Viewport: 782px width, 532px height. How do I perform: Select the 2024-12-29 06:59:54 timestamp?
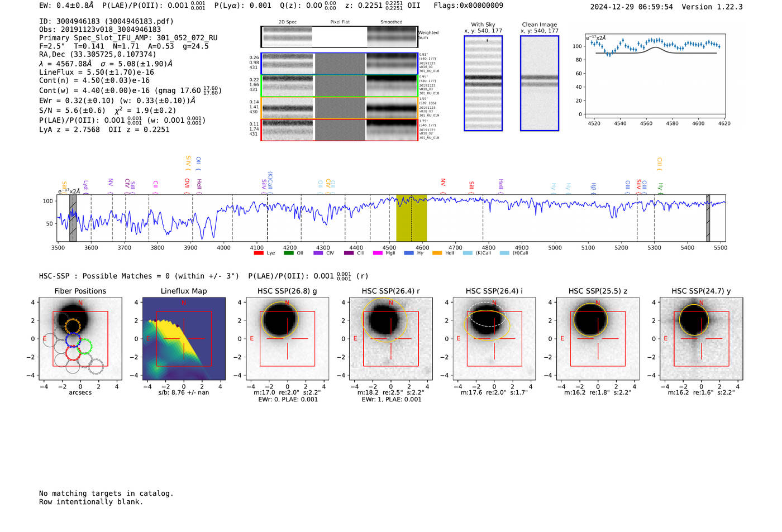(x=632, y=7)
